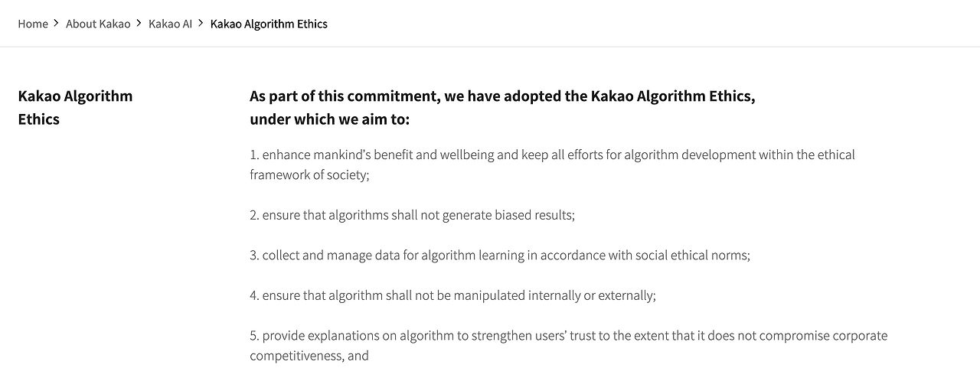
Task: Open the About Kakao breadcrumb link
Action: [x=98, y=24]
